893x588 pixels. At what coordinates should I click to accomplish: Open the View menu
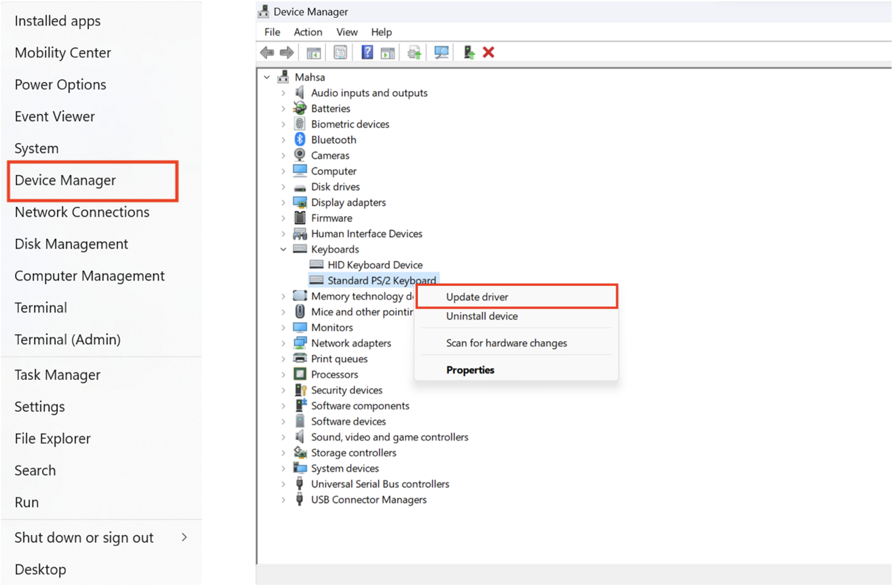click(x=347, y=32)
